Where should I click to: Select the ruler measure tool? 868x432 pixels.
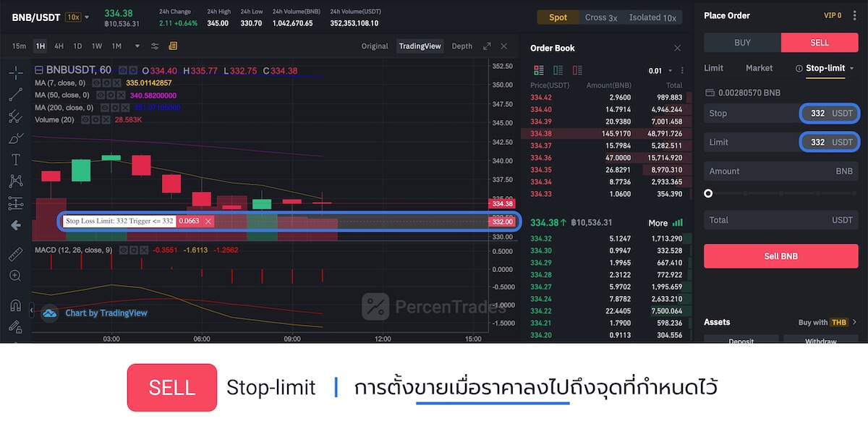click(15, 254)
